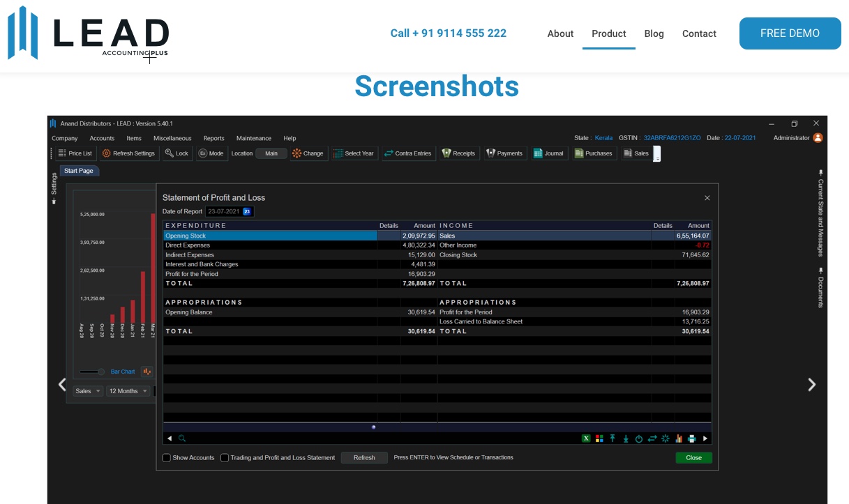Click the power icon in report toolbar
The height and width of the screenshot is (504, 849).
[639, 438]
